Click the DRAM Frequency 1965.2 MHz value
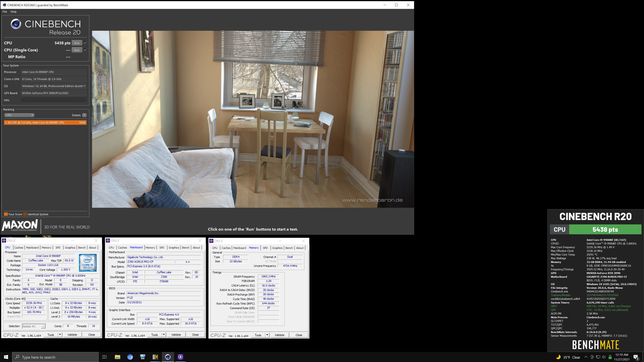Viewport: 644px width, 362px height. pos(268,277)
